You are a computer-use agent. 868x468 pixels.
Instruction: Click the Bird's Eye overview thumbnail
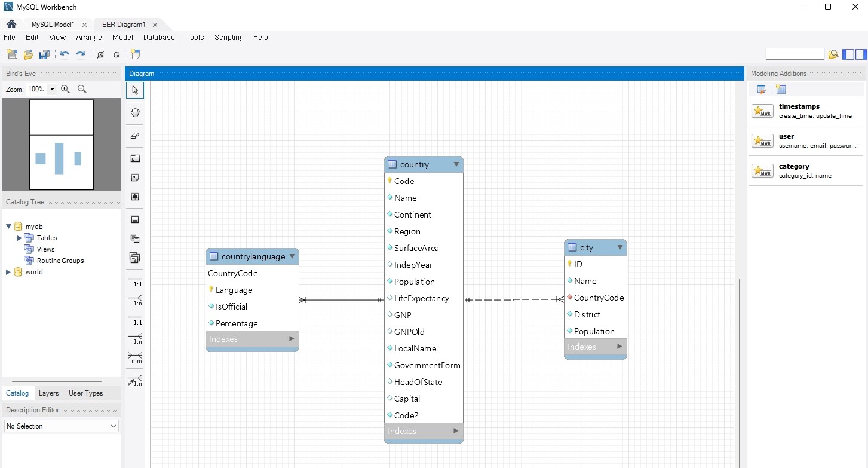[x=62, y=145]
